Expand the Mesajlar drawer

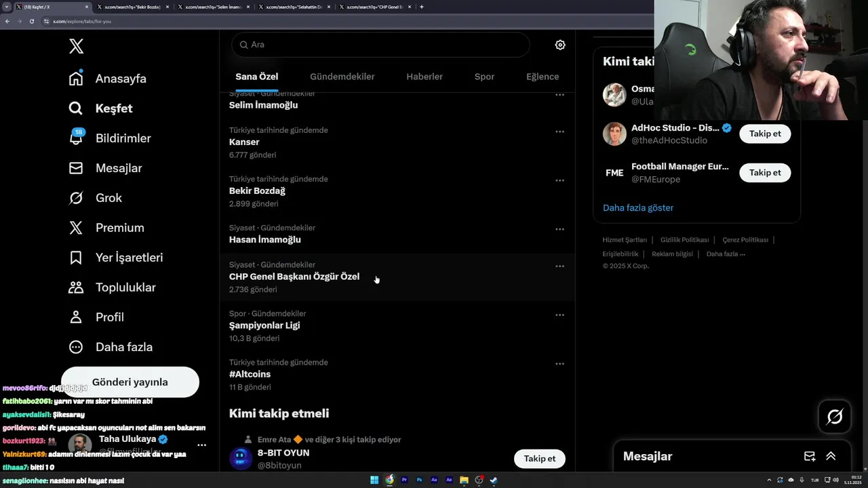831,456
